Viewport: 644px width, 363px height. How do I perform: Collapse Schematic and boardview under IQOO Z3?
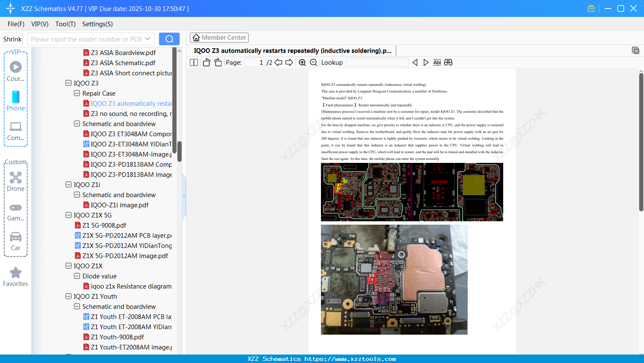[77, 124]
